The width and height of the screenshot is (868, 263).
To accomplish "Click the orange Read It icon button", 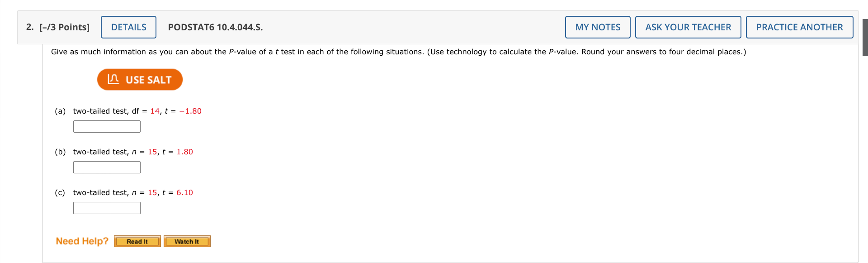I will [x=137, y=241].
